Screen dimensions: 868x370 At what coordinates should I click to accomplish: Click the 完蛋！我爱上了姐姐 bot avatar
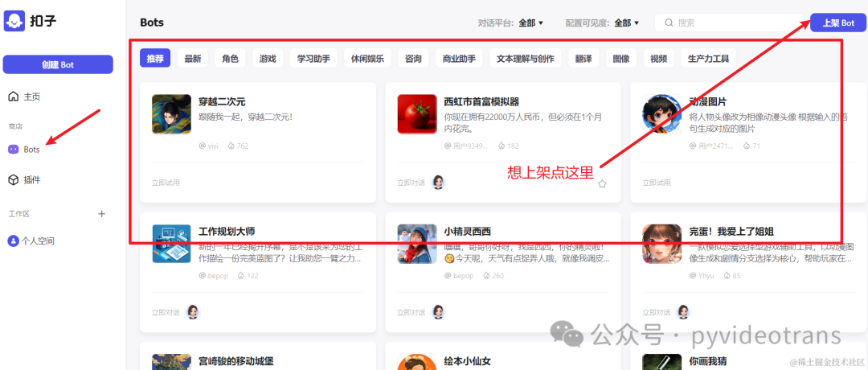[x=662, y=244]
